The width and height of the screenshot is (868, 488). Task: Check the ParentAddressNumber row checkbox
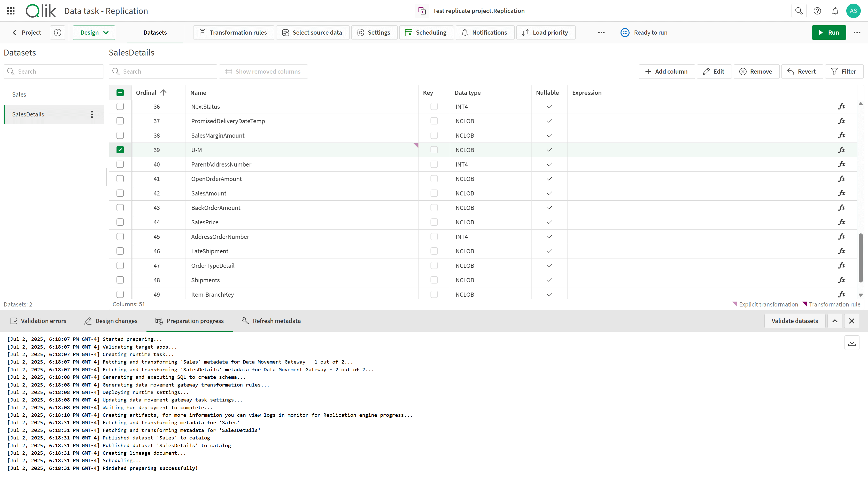[x=120, y=164]
